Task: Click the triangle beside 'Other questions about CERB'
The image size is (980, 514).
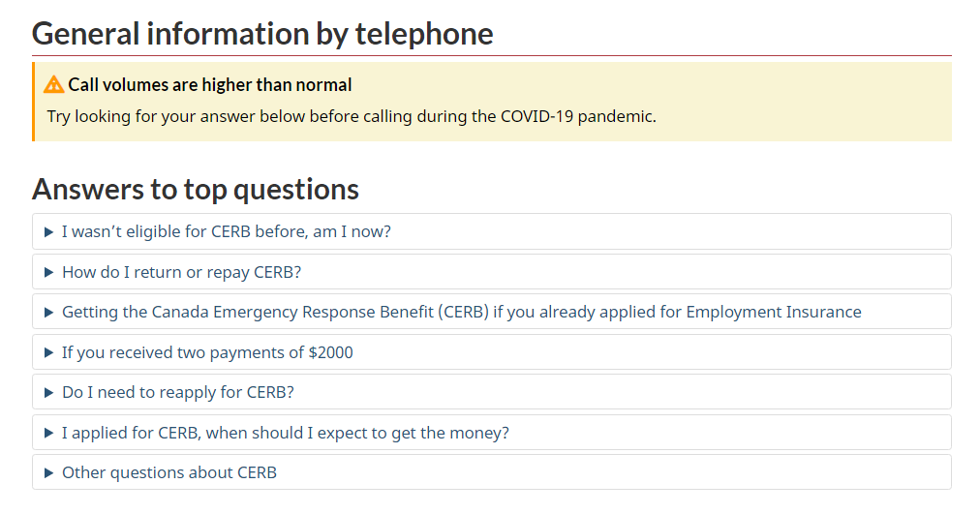Action: tap(48, 473)
